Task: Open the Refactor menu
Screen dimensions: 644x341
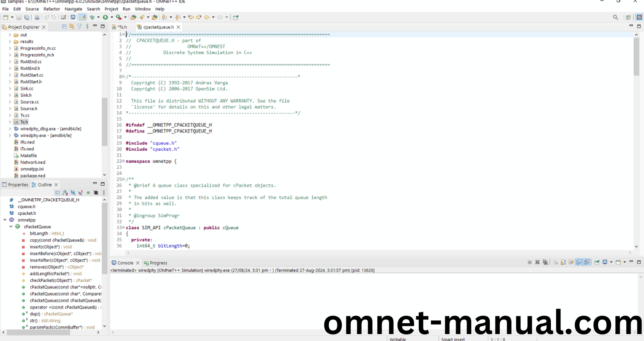Action: [x=52, y=9]
